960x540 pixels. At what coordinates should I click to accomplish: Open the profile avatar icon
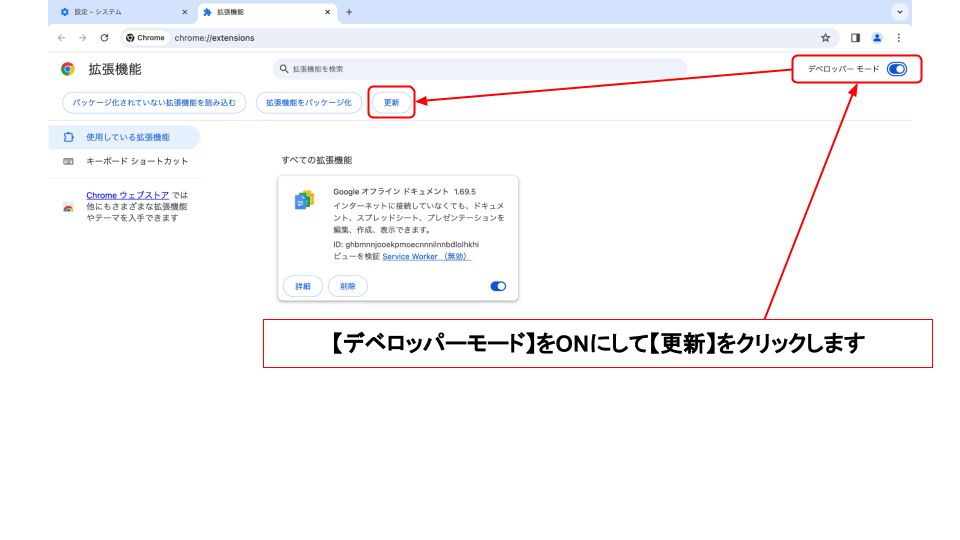pos(877,38)
